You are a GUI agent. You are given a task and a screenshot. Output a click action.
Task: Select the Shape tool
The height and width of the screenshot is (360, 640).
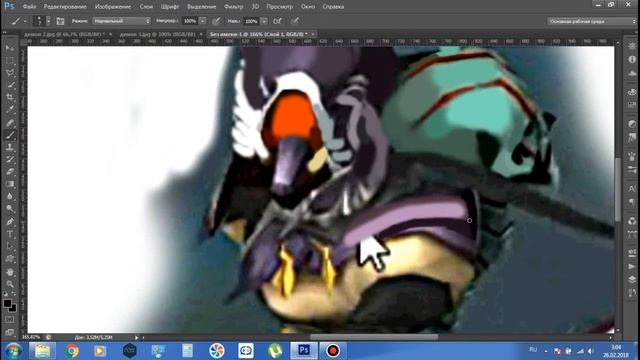(x=10, y=259)
